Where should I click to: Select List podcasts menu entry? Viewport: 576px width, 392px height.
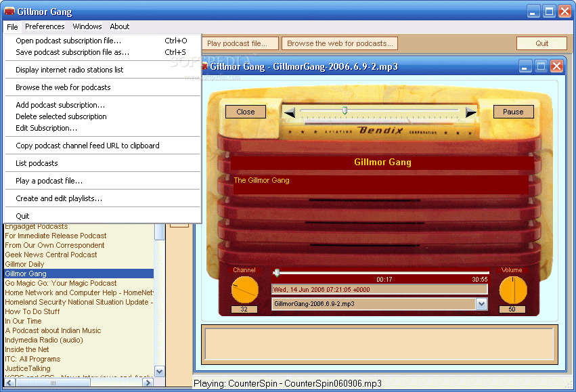tap(102, 163)
